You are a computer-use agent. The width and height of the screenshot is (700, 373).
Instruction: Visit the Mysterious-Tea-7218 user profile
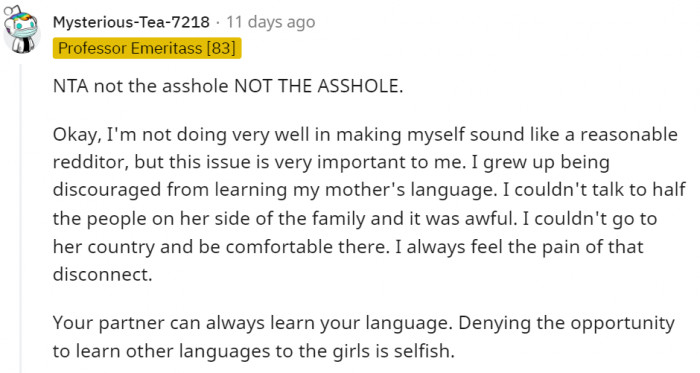(x=131, y=22)
